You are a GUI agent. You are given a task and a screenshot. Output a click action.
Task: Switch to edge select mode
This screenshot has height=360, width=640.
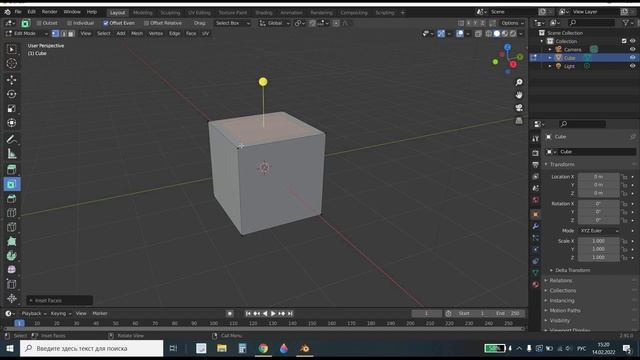pos(63,33)
